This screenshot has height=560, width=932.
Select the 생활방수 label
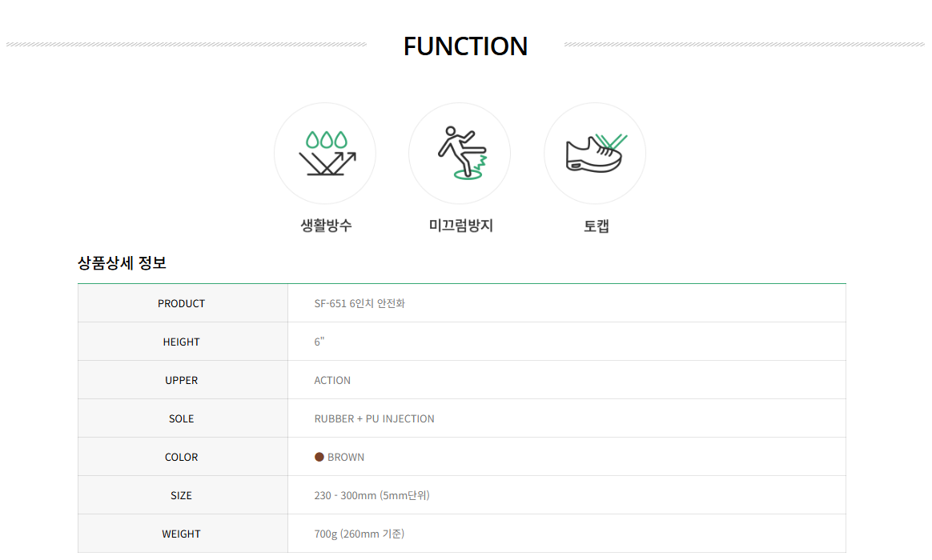(326, 226)
